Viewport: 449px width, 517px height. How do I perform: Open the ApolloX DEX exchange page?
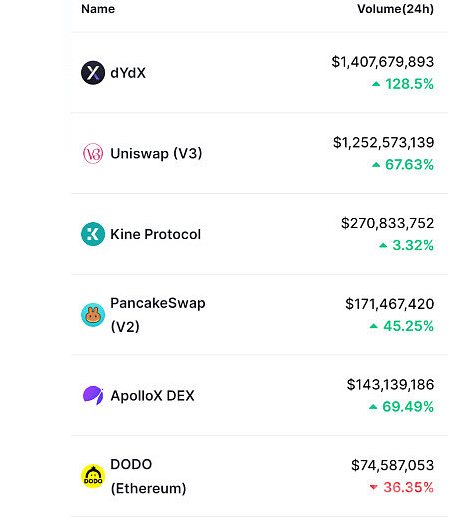[x=152, y=396]
